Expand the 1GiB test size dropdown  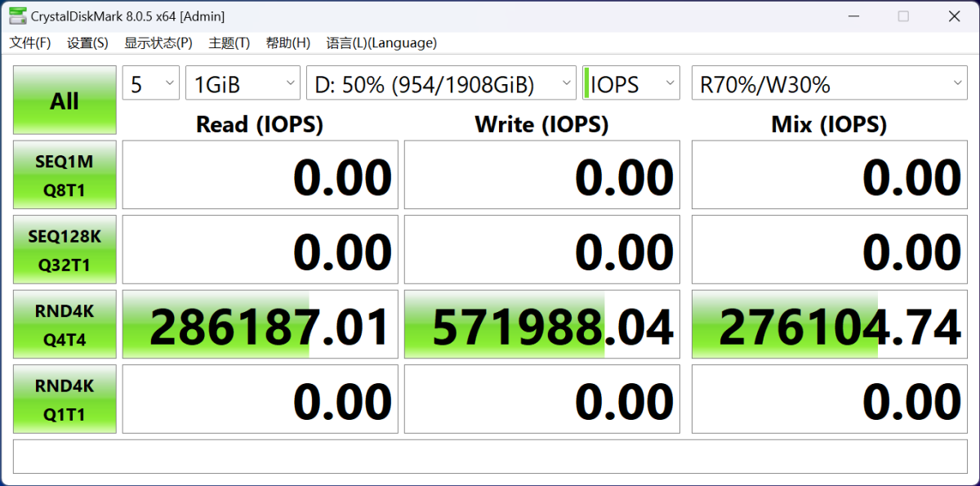pos(243,83)
